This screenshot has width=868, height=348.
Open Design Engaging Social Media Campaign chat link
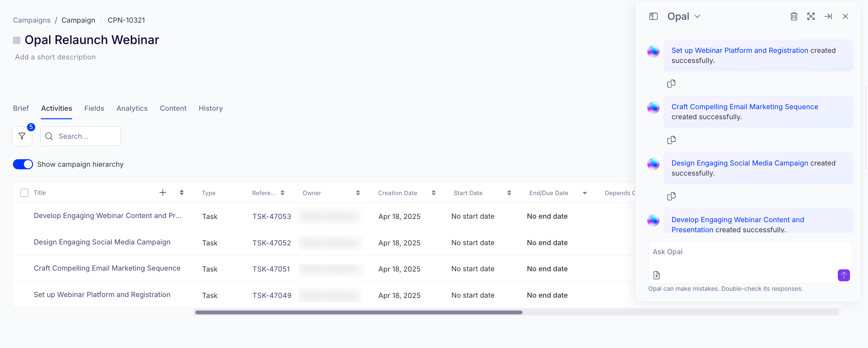click(x=740, y=163)
